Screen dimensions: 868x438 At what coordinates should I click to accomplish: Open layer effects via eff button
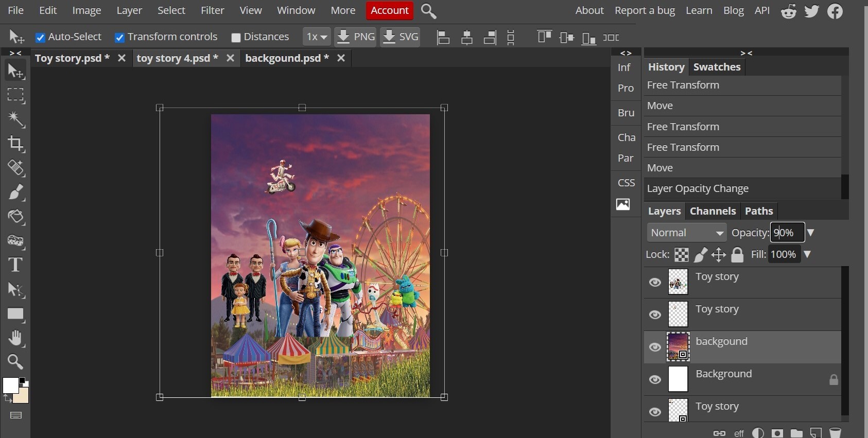(x=739, y=433)
